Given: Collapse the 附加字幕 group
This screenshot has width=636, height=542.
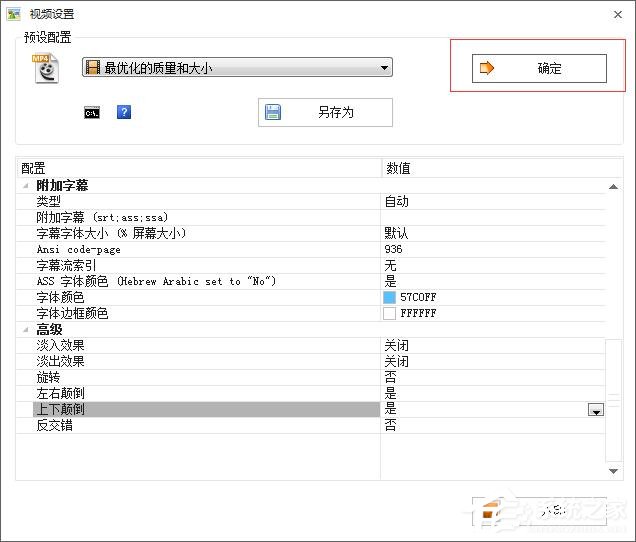Looking at the screenshot, I should pyautogui.click(x=26, y=186).
